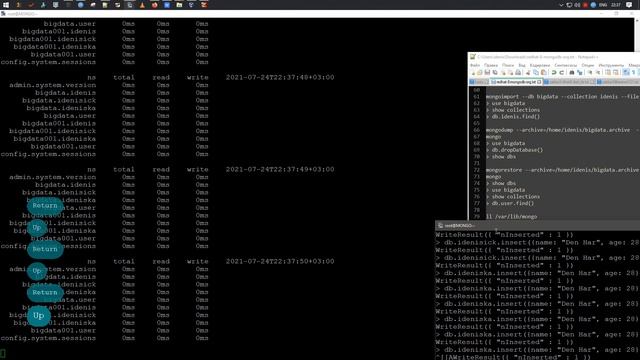Open yellow folder icon in taskbar

(x=179, y=5)
